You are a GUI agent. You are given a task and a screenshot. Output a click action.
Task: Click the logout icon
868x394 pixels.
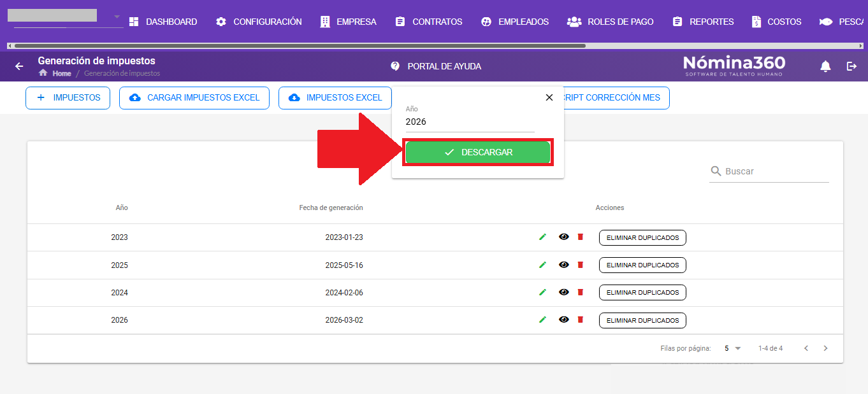pos(852,66)
